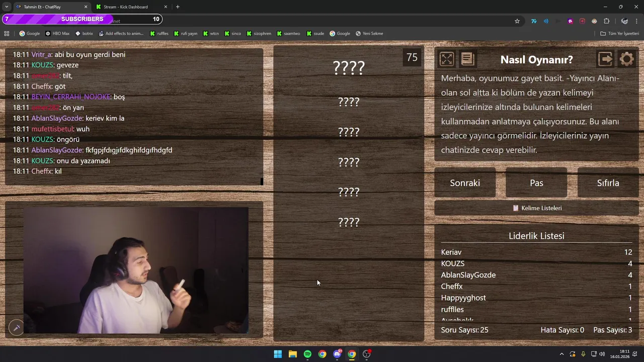Click Happyyghost in the leaderboard
Image resolution: width=644 pixels, height=362 pixels.
point(463,298)
